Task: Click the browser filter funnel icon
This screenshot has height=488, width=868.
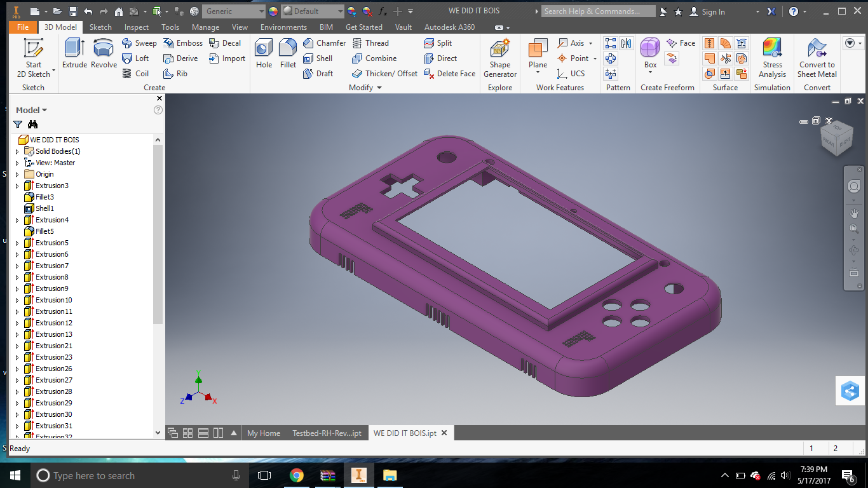Action: (18, 125)
